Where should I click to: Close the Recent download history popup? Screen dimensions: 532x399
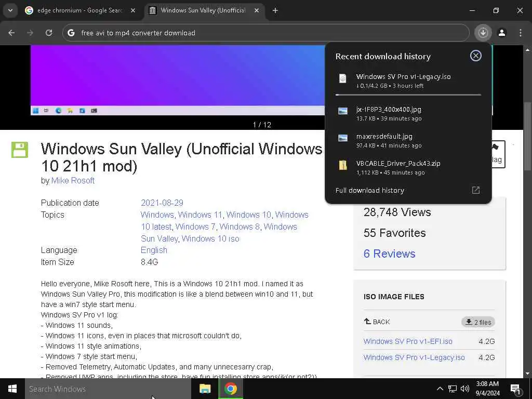coord(476,56)
